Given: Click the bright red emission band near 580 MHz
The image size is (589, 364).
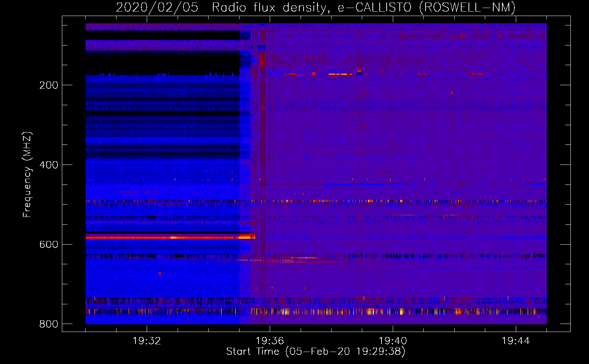Looking at the screenshot, I should pos(171,237).
